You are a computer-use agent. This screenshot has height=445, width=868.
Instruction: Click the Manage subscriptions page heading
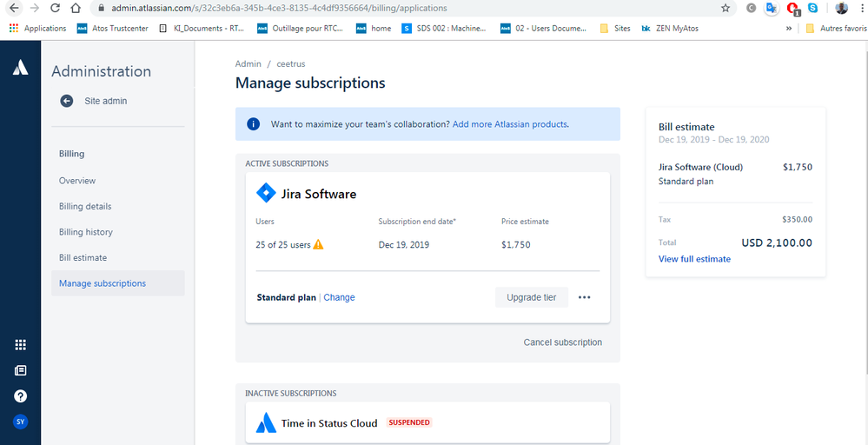coord(310,83)
